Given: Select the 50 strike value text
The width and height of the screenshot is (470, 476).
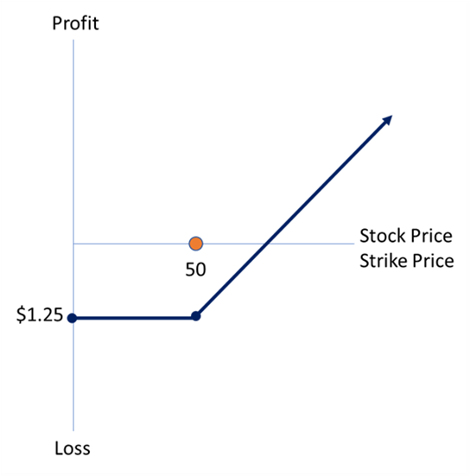Looking at the screenshot, I should pos(195,270).
